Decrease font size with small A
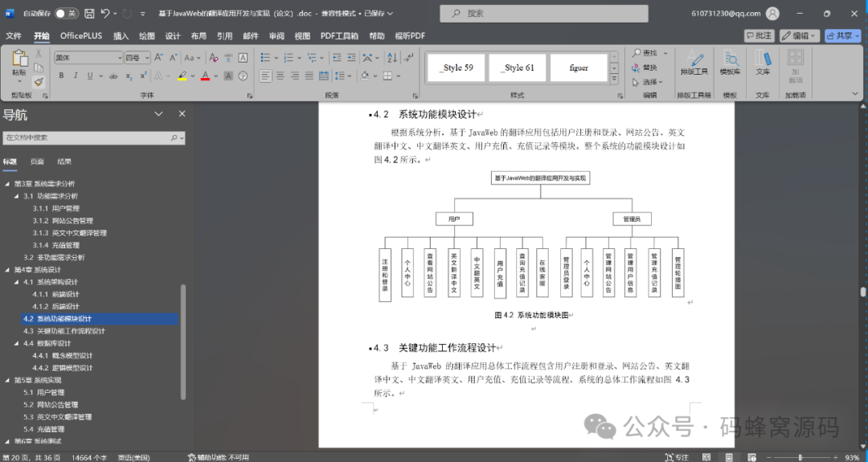Image resolution: width=868 pixels, height=462 pixels. pyautogui.click(x=174, y=58)
